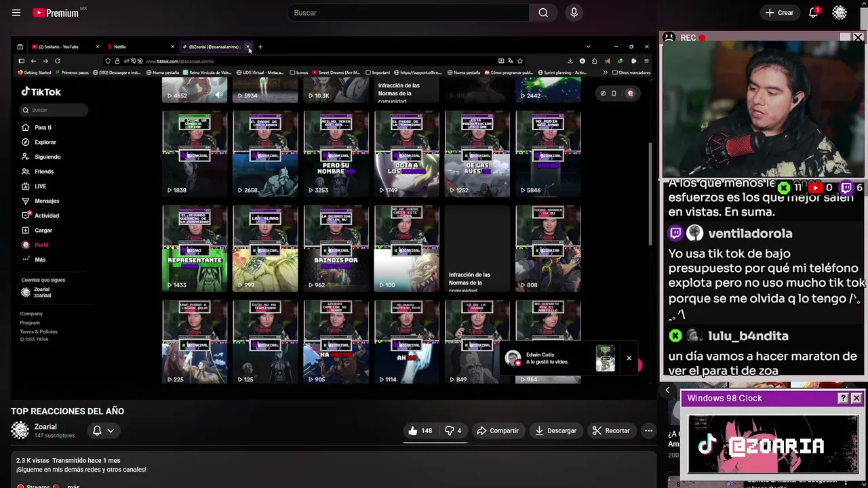Click the bookmark star in address bar
Image resolution: width=868 pixels, height=488 pixels.
pos(520,61)
